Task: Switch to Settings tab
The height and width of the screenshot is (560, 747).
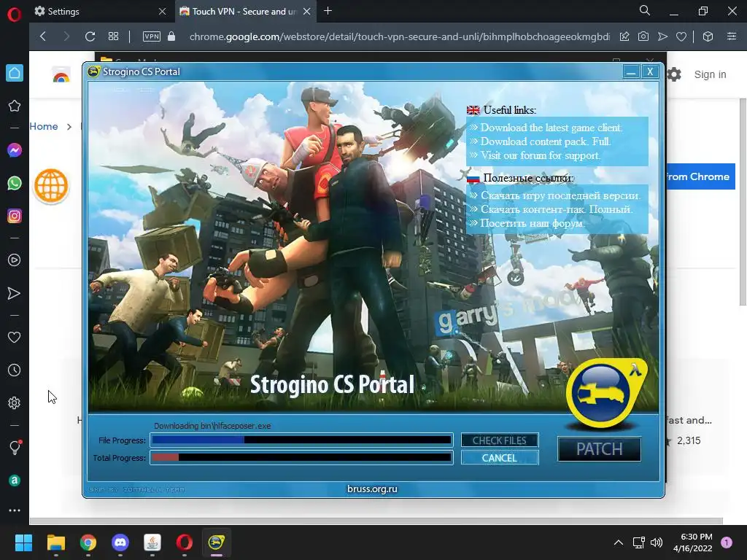Action: click(100, 12)
